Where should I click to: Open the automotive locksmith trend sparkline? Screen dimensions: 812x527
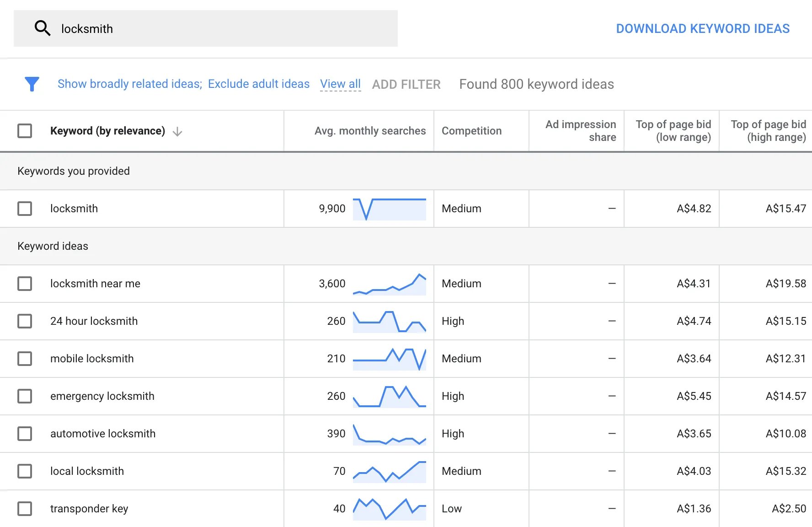pyautogui.click(x=390, y=434)
